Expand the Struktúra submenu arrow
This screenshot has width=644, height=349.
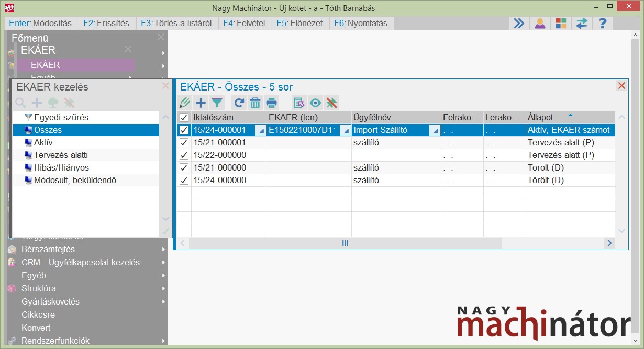pyautogui.click(x=164, y=289)
